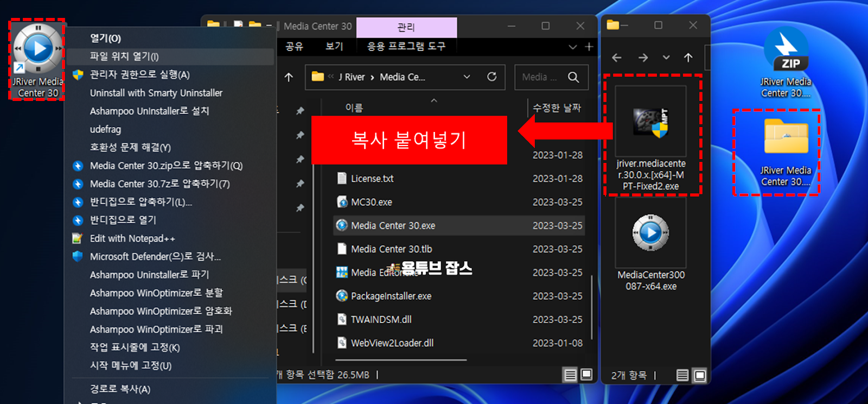This screenshot has width=868, height=404.
Task: Click the License.txt file icon
Action: (x=342, y=178)
